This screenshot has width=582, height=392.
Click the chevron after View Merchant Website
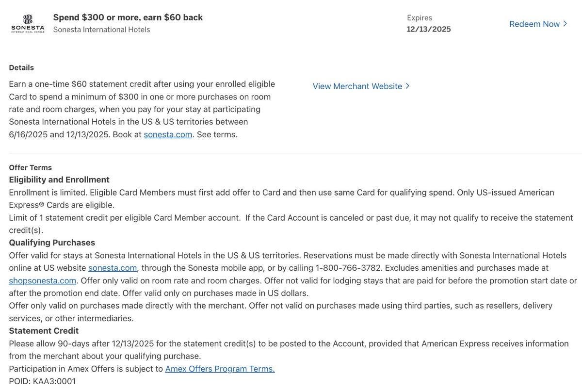coord(407,86)
